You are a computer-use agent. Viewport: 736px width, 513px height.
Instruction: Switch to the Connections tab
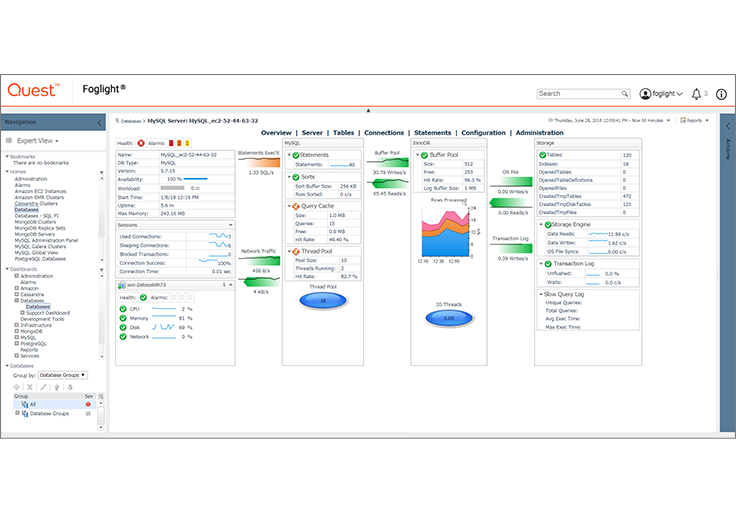[384, 133]
